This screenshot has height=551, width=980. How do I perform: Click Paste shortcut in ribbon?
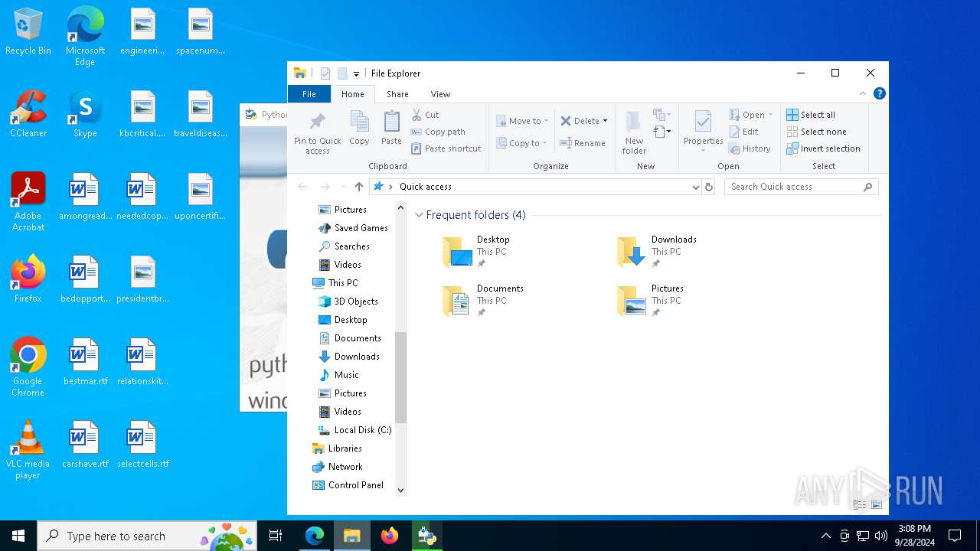(x=446, y=148)
